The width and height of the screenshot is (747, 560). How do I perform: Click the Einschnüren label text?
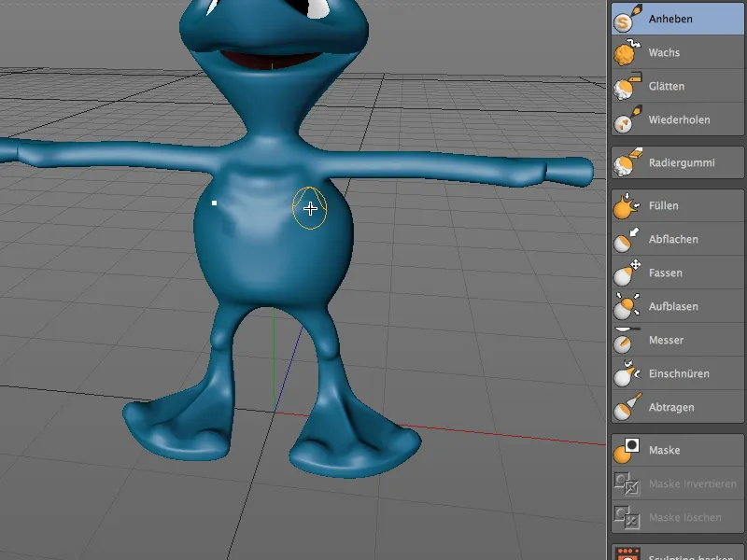coord(679,373)
